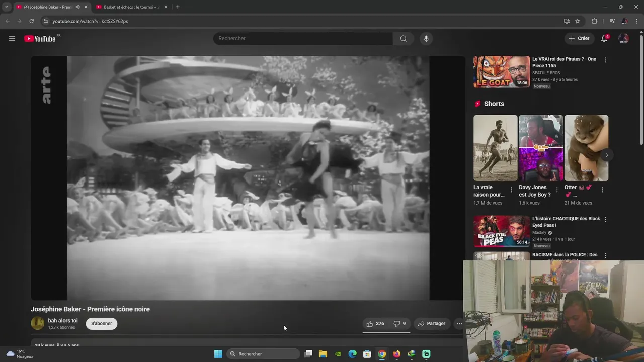Open the Davy Jones Joy Boy short thumbnail
Image resolution: width=644 pixels, height=362 pixels.
[x=541, y=148]
